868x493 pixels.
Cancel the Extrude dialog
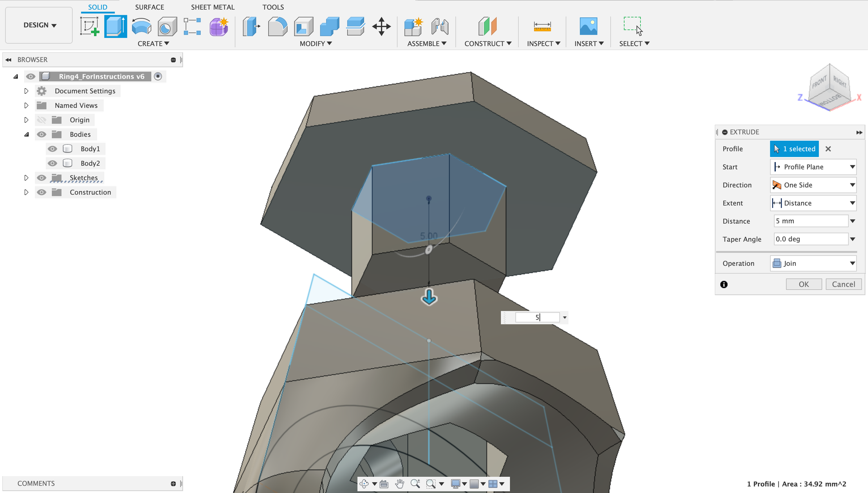[x=843, y=284]
